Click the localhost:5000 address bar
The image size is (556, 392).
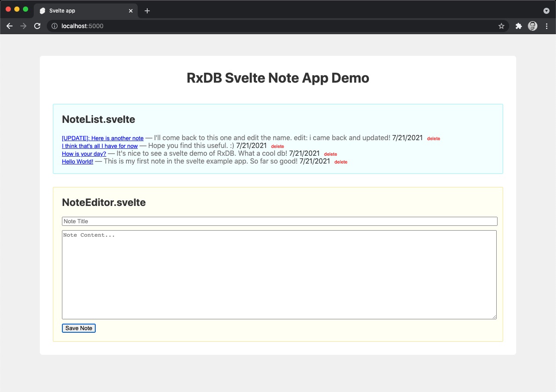(x=277, y=26)
